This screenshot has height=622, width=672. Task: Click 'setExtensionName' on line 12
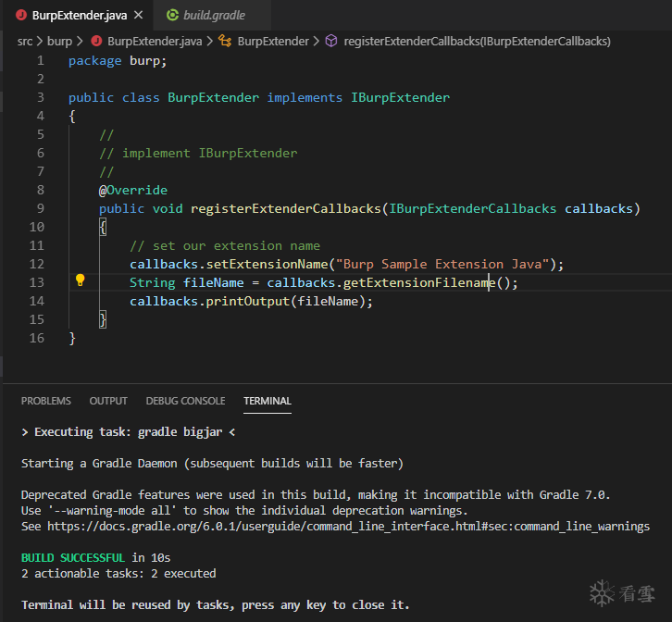(267, 264)
